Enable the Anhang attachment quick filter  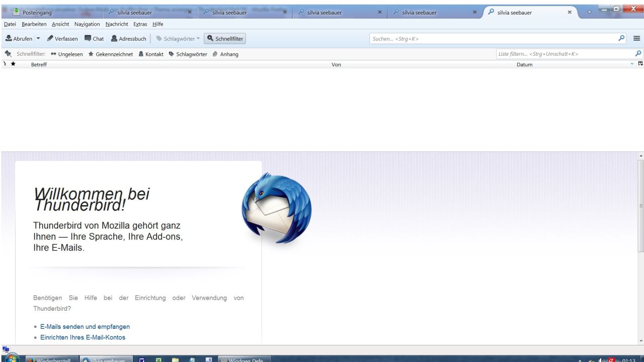click(225, 54)
